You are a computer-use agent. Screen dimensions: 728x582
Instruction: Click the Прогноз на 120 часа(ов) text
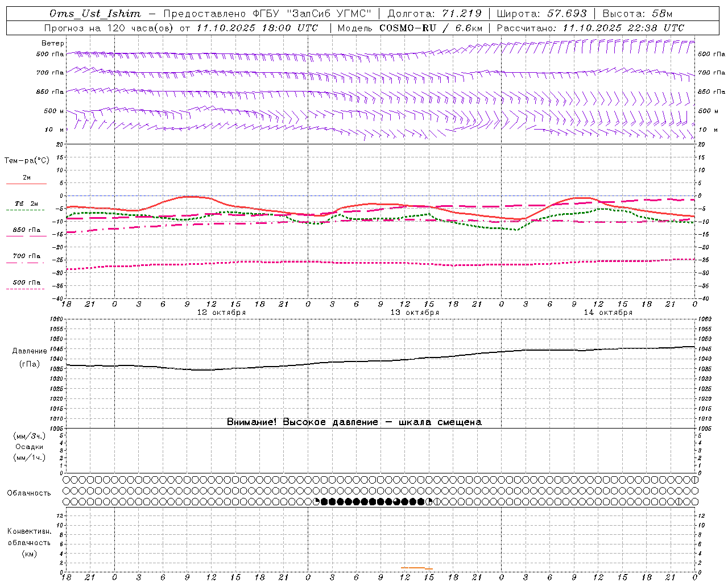point(109,28)
